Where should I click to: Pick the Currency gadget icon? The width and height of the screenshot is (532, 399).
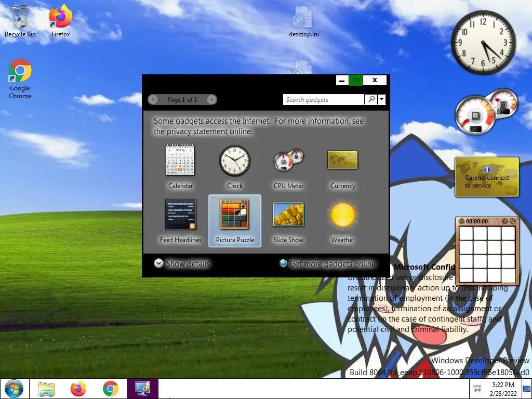tap(343, 160)
